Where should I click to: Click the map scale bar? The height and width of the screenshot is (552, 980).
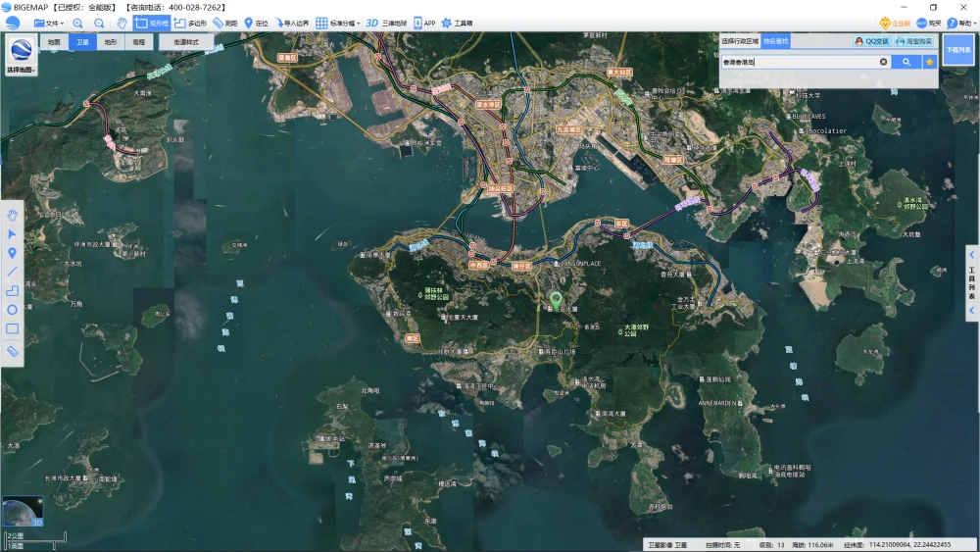click(x=35, y=541)
